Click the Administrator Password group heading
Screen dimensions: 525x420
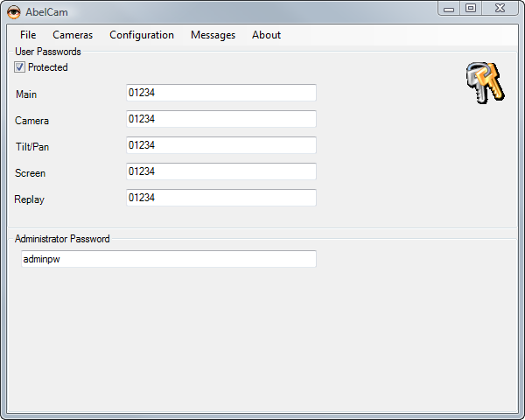(62, 239)
